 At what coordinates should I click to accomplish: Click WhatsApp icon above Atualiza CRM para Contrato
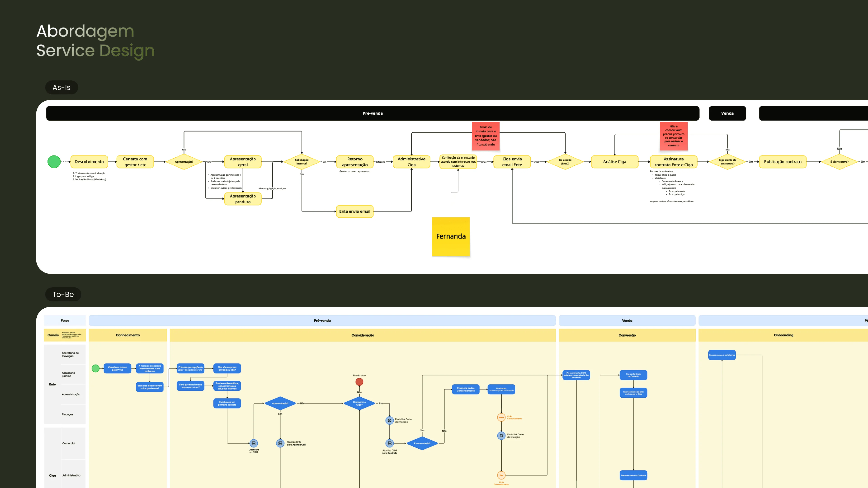389,420
